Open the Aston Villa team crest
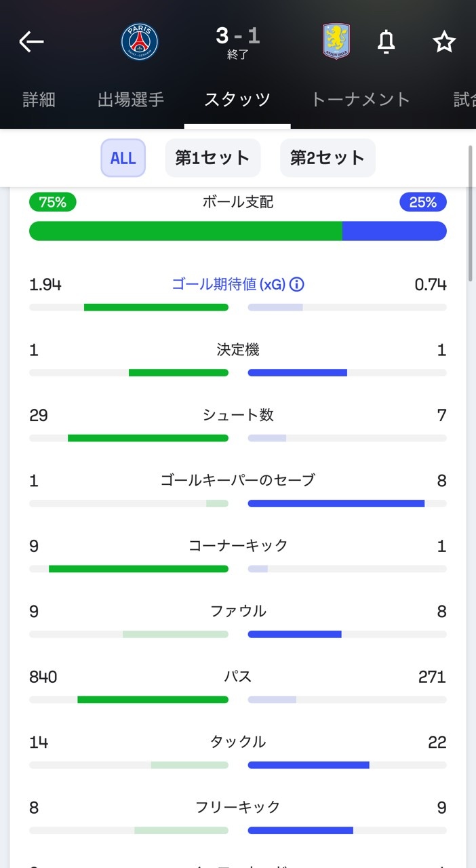The image size is (476, 868). [x=336, y=41]
